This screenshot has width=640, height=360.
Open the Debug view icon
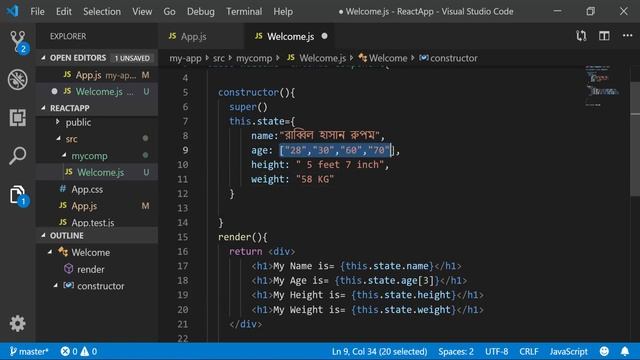[x=18, y=79]
